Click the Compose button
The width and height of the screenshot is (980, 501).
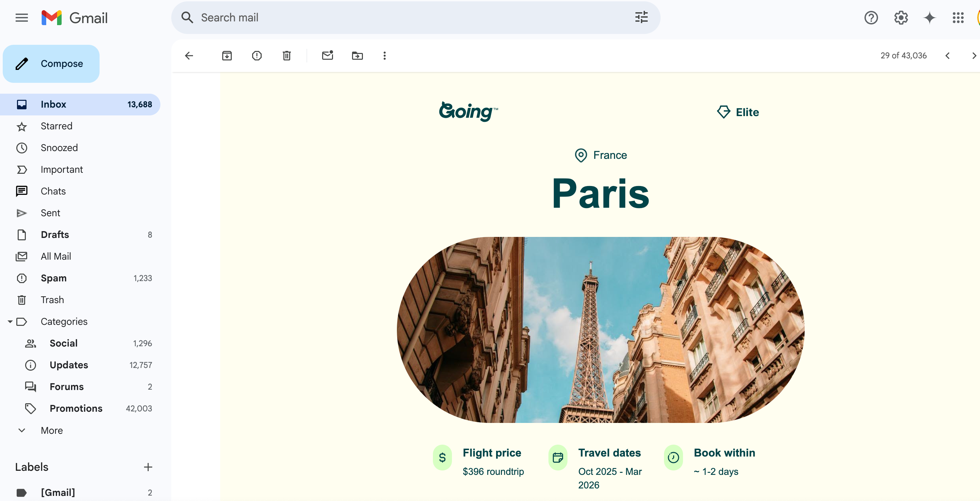click(51, 63)
